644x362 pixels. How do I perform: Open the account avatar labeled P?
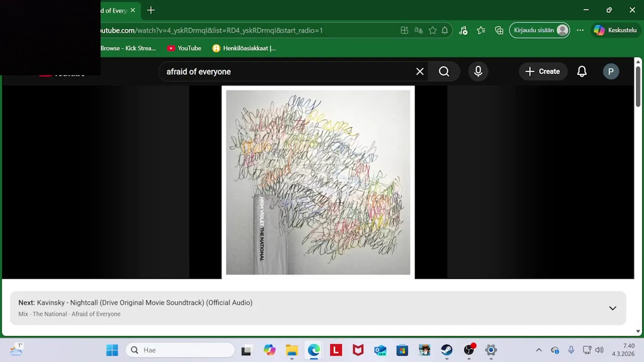pos(611,71)
